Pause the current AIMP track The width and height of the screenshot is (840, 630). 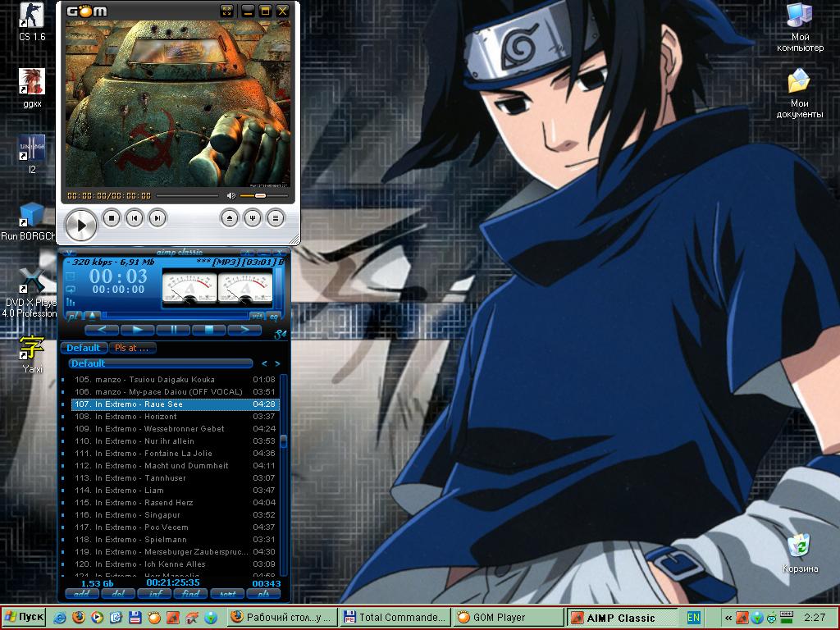pyautogui.click(x=173, y=330)
